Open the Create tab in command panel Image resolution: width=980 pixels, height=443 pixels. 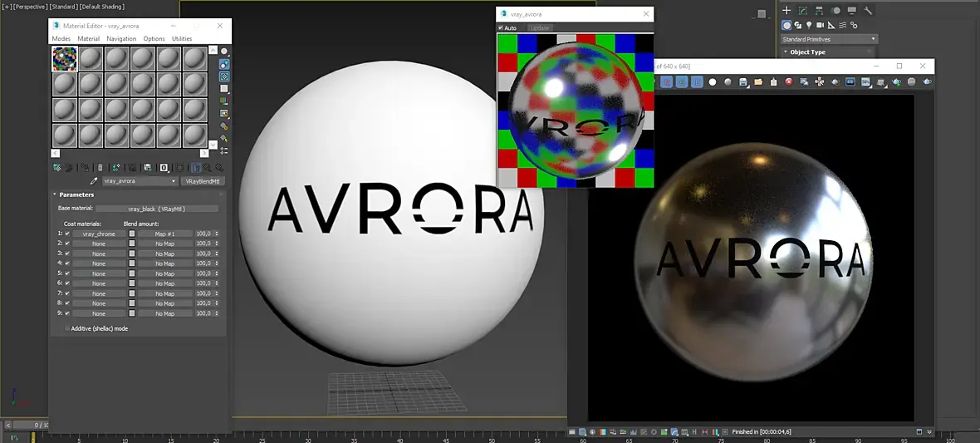(786, 10)
